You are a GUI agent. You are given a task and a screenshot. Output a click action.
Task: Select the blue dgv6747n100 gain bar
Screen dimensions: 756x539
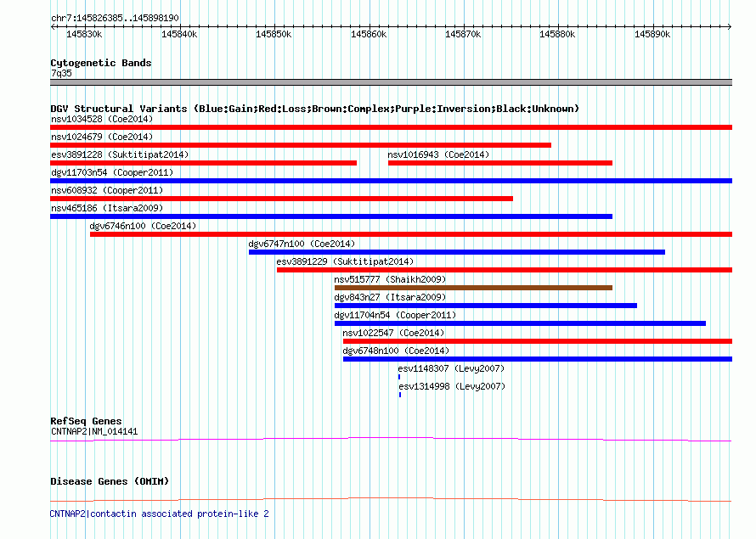click(x=457, y=252)
